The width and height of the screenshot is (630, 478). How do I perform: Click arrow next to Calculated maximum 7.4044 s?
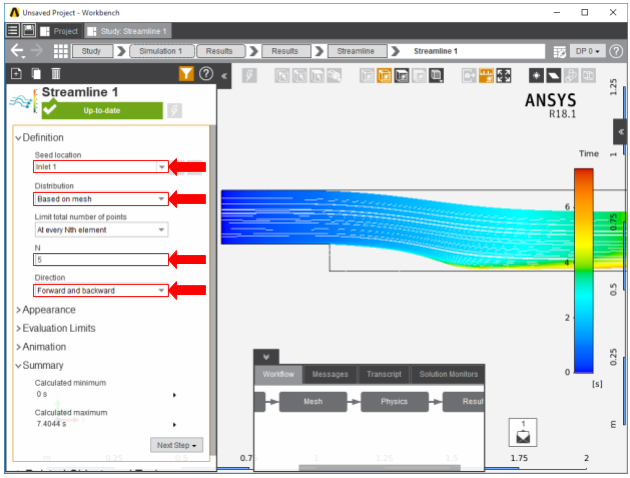coord(174,425)
